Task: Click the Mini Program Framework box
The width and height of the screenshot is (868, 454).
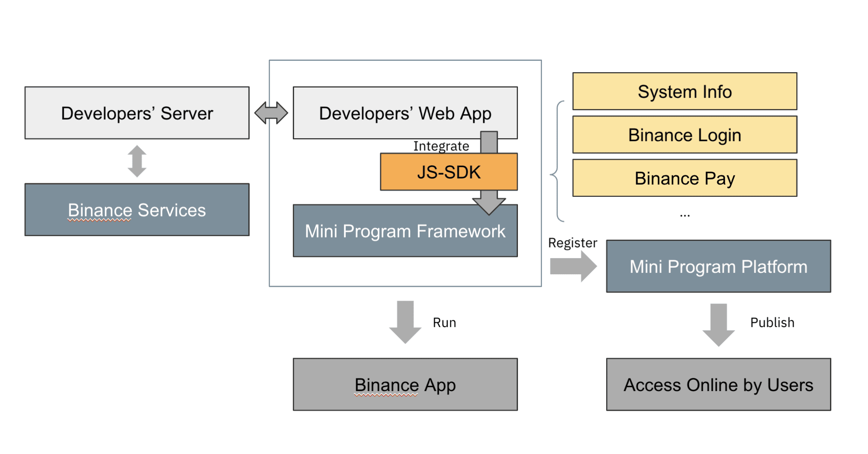Action: pyautogui.click(x=405, y=230)
